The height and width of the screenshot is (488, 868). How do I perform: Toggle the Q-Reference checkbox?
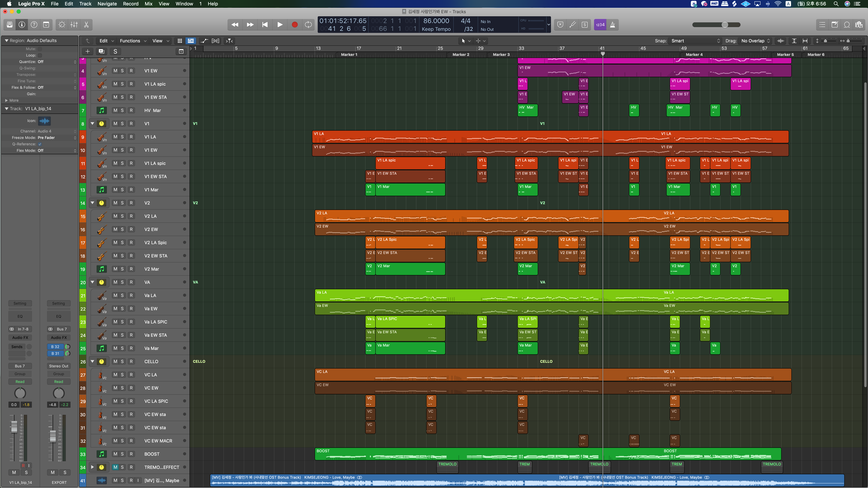40,144
